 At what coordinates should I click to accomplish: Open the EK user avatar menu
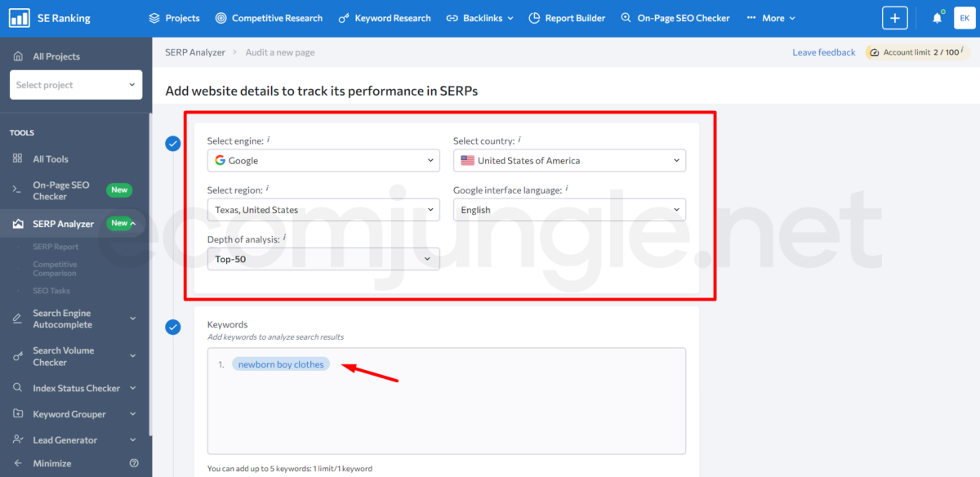pos(964,18)
